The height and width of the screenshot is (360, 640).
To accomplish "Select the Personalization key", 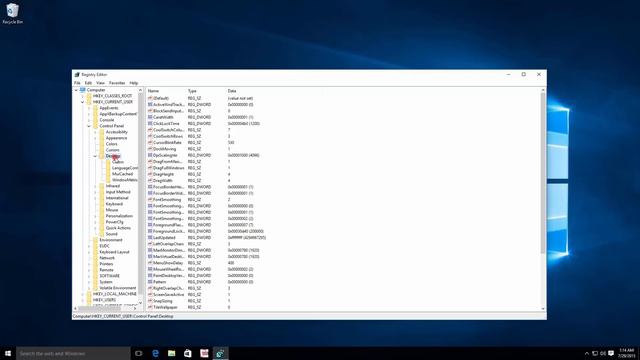I will point(119,216).
